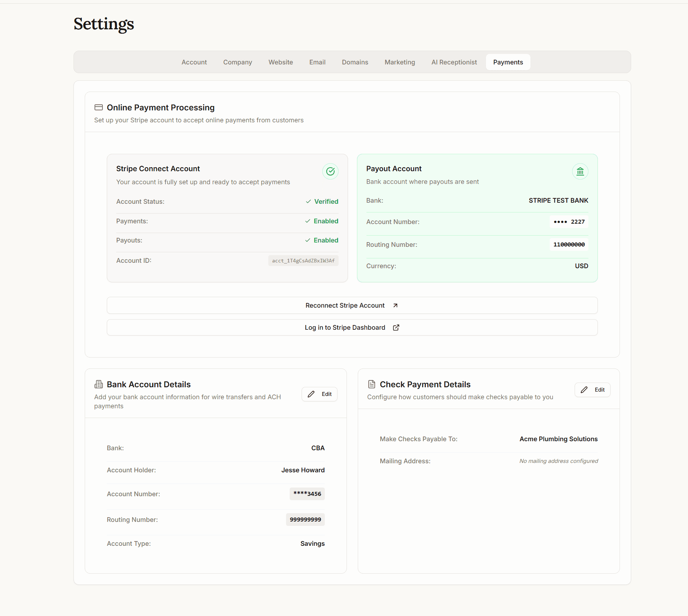This screenshot has height=616, width=688.
Task: Click the account holder name Jesse Howard
Action: [x=303, y=470]
